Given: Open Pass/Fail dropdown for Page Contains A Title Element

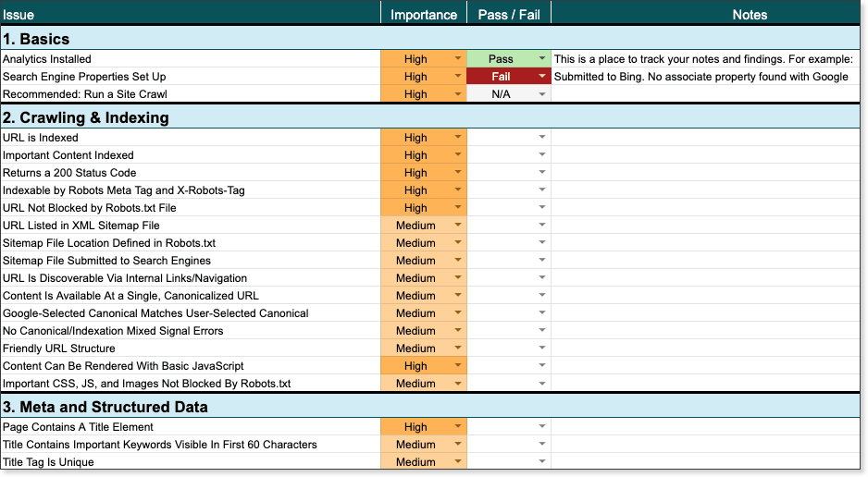Looking at the screenshot, I should tap(542, 427).
